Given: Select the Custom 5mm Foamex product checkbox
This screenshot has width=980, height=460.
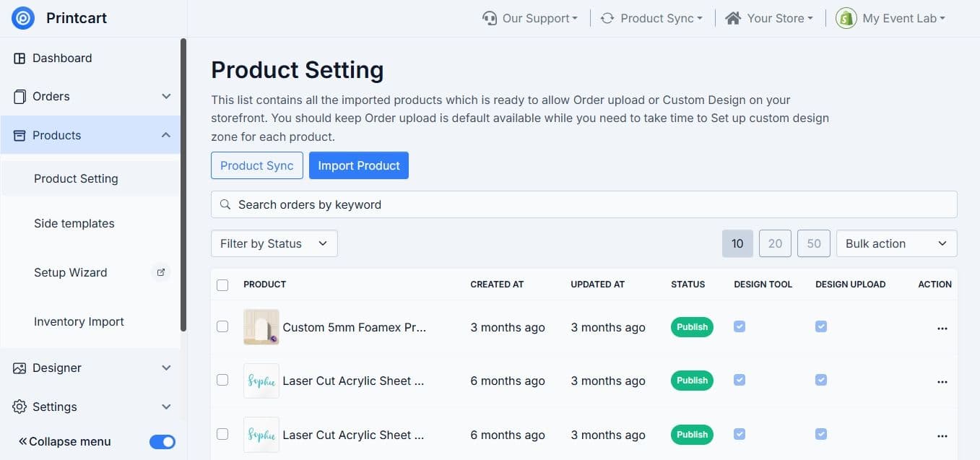Looking at the screenshot, I should tap(222, 326).
